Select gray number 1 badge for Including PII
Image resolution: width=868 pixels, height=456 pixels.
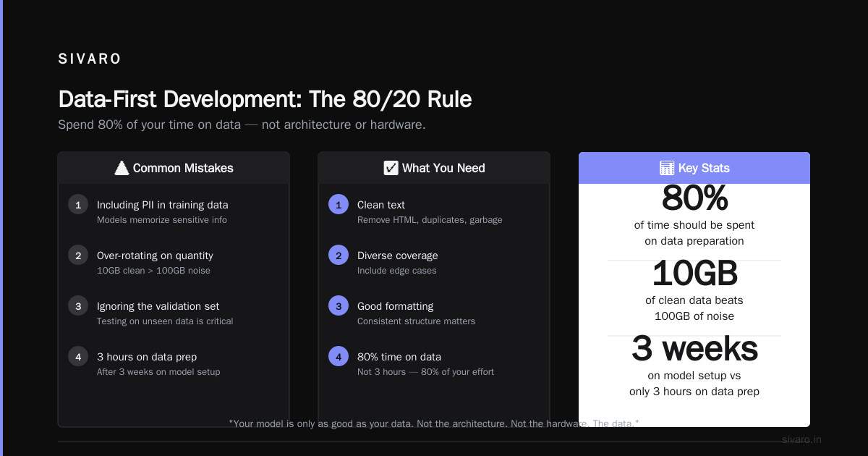click(78, 204)
